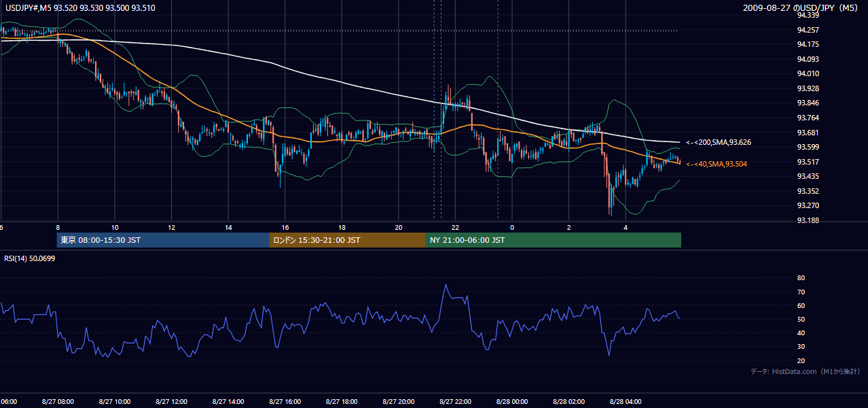Screen dimensions: 868x408
Task: Click price axis value 93.517
Action: [x=808, y=162]
